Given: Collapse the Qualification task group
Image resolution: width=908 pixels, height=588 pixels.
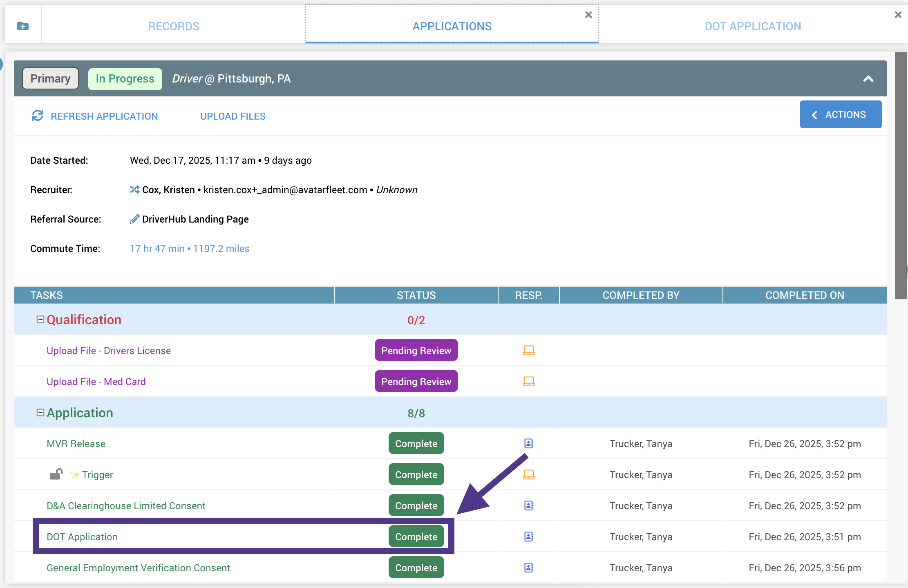Looking at the screenshot, I should pos(40,319).
